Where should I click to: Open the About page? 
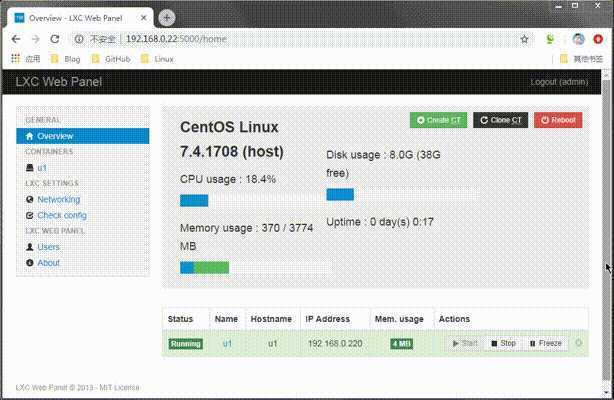(x=49, y=263)
